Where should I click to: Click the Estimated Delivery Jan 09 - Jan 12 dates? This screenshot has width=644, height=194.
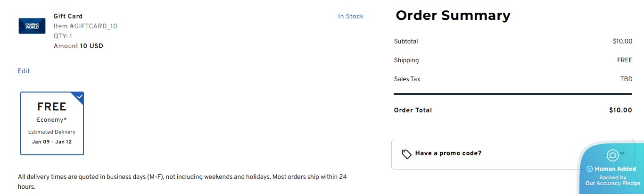click(52, 142)
